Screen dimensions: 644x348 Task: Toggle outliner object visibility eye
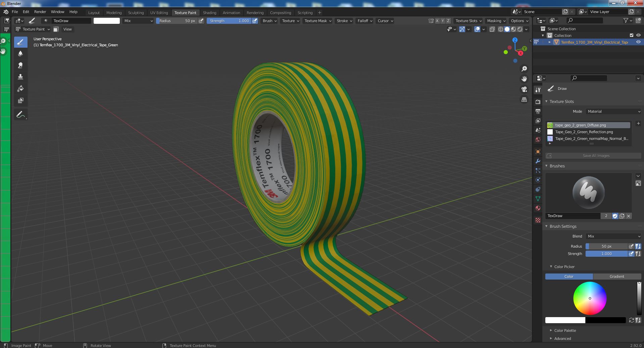tap(638, 42)
